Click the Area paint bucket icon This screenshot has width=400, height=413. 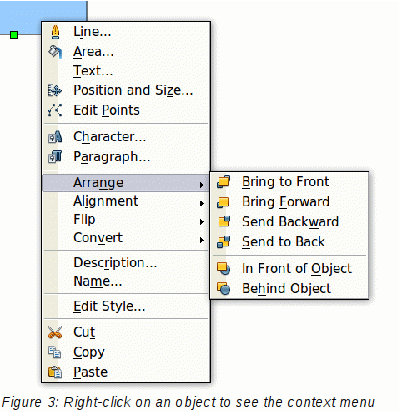pyautogui.click(x=55, y=52)
